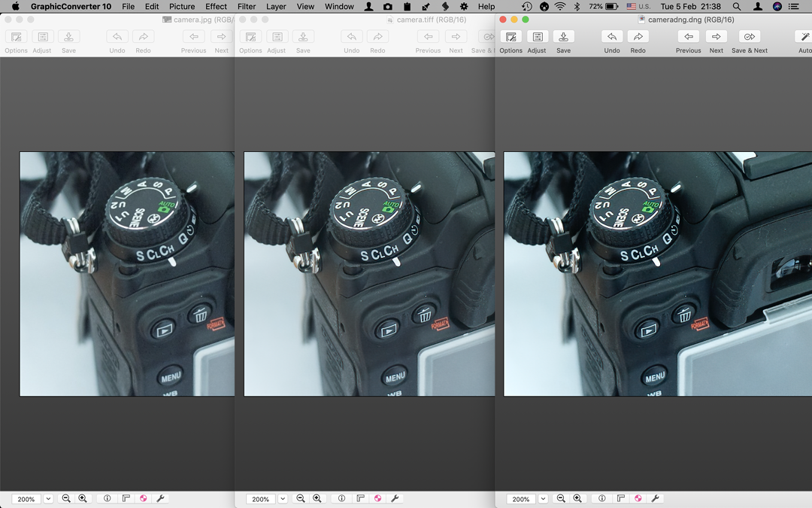The image size is (812, 508).
Task: Zoom out in the camera.tiff window
Action: click(300, 498)
